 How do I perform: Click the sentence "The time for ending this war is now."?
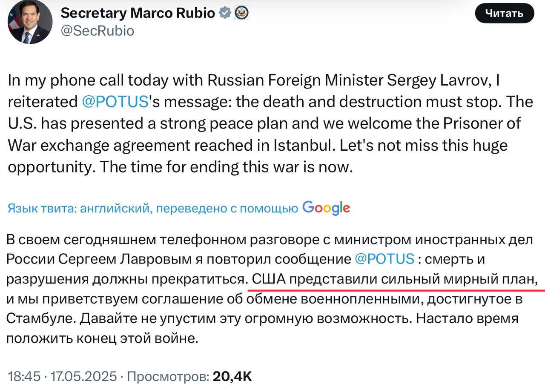point(227,167)
